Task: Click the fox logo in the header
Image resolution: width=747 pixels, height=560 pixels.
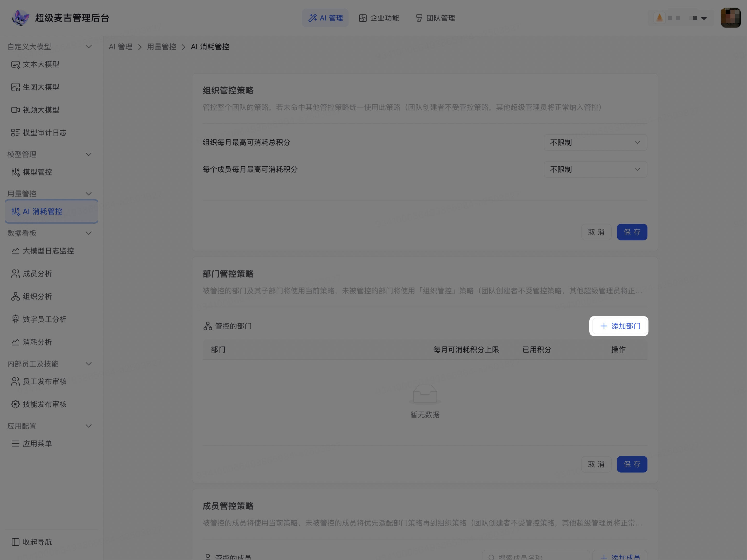Action: pyautogui.click(x=20, y=18)
